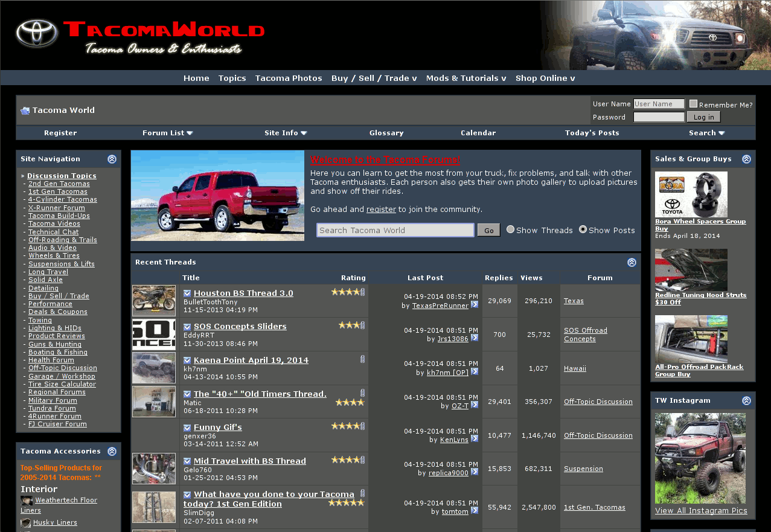
Task: Open the Glossary navbar item
Action: (386, 133)
